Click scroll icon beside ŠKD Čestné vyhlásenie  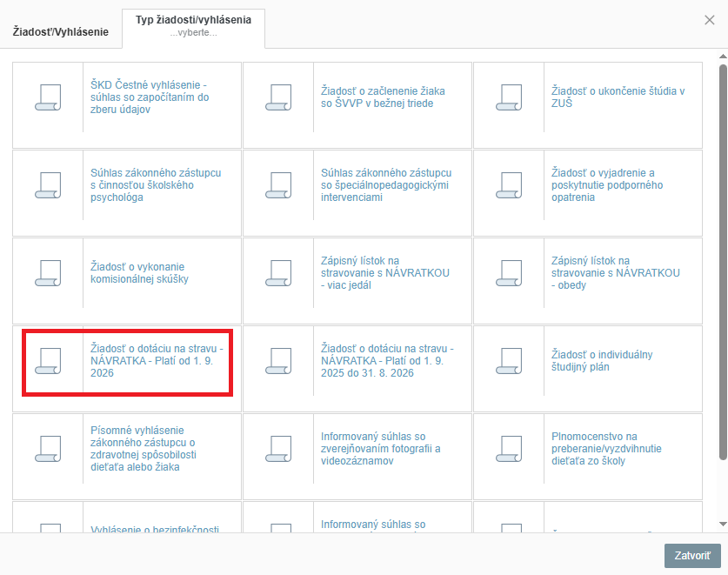[48, 97]
